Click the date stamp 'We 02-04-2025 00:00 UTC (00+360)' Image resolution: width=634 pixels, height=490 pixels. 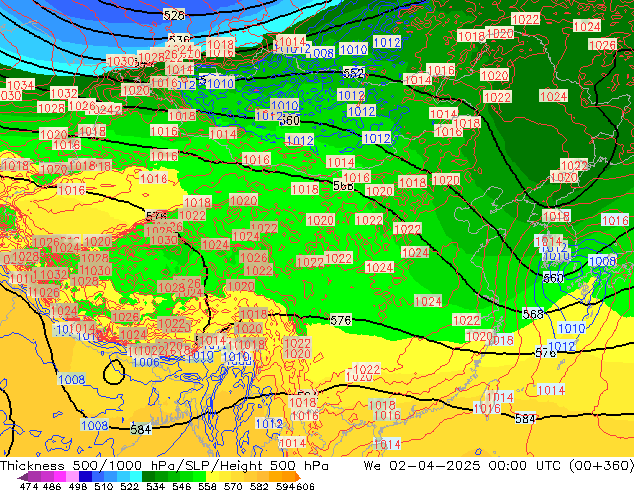click(x=499, y=466)
